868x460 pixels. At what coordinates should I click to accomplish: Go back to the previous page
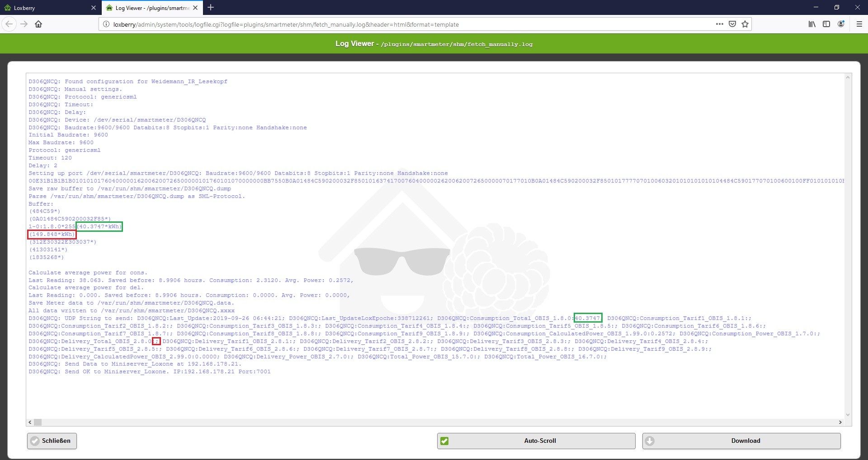point(9,24)
